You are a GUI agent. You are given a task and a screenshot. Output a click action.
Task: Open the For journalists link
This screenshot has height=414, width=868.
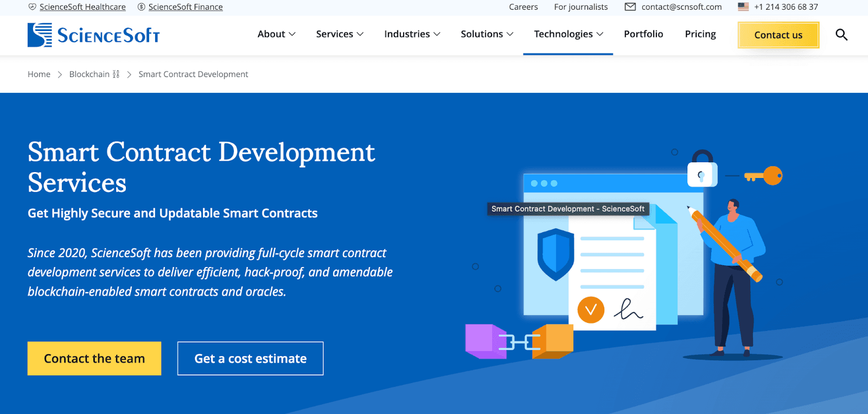click(x=581, y=7)
